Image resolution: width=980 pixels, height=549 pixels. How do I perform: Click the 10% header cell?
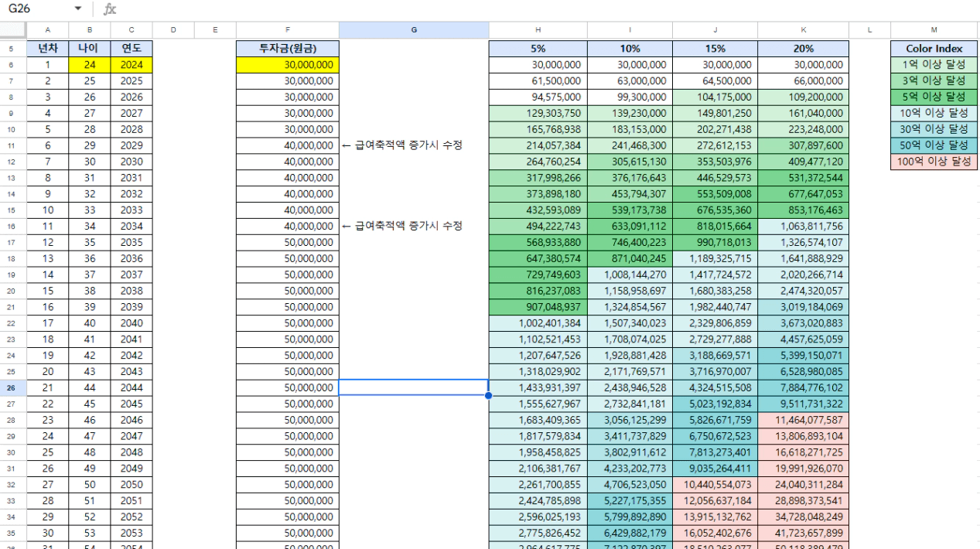(x=630, y=49)
